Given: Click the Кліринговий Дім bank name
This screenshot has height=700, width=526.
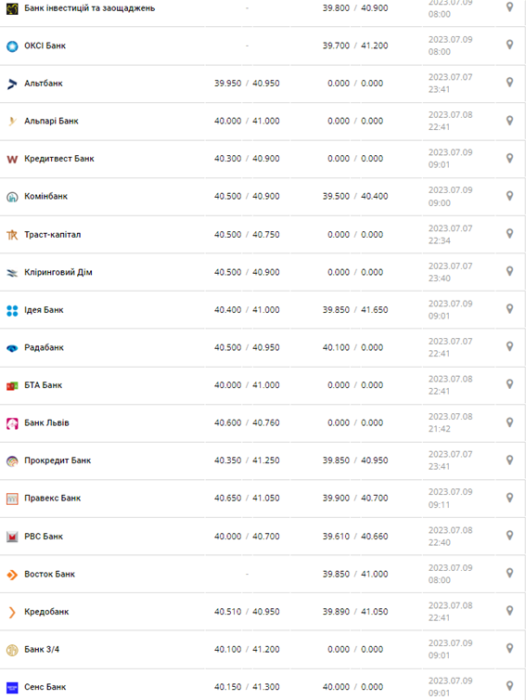Looking at the screenshot, I should point(58,272).
